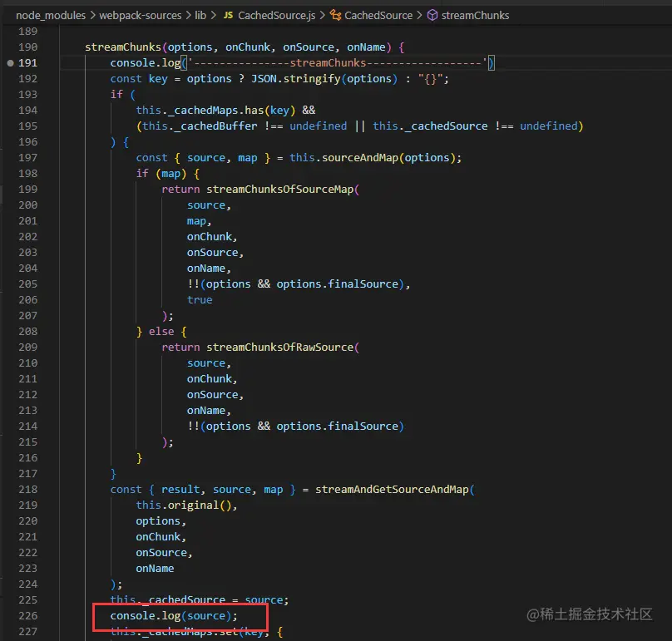Image resolution: width=672 pixels, height=641 pixels.
Task: Expand breadcrumb chevron after webpack-sources
Action: [x=188, y=16]
